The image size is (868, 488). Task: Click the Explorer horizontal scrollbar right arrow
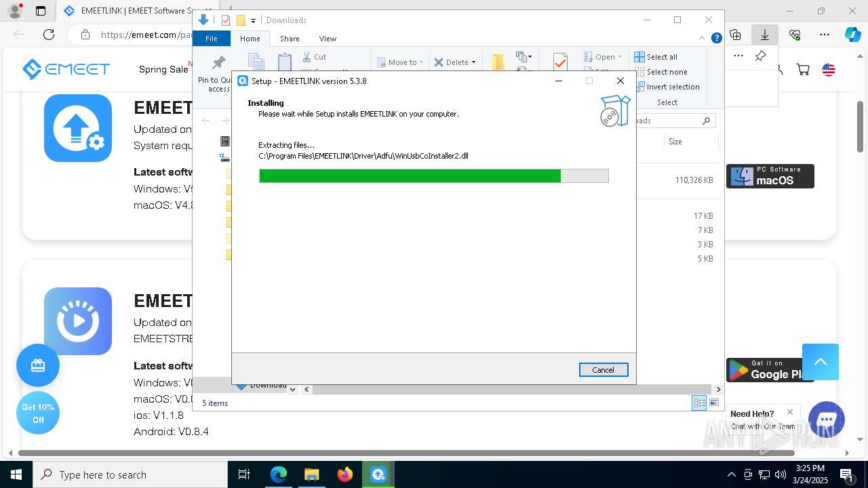click(719, 389)
